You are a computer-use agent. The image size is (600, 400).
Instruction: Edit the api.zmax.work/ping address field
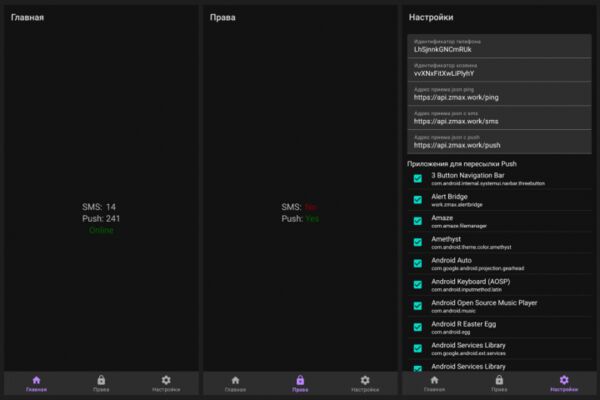(x=499, y=94)
